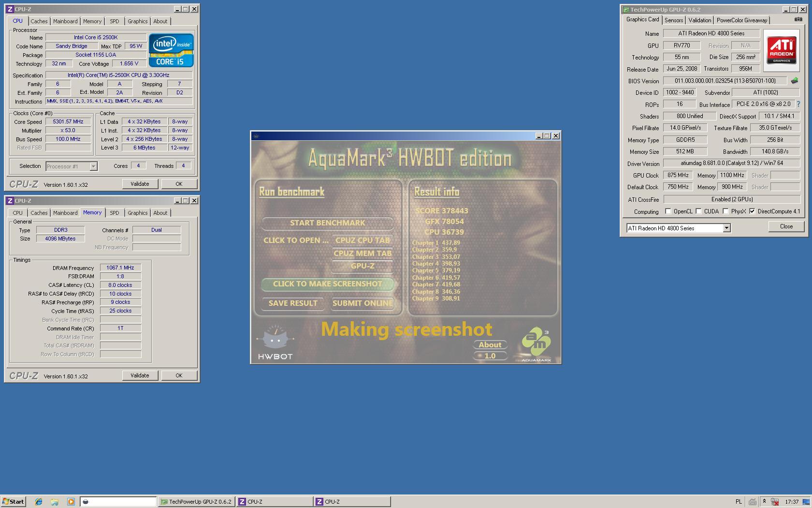
Task: Click the GPU-Z camera screenshot icon
Action: 798,20
